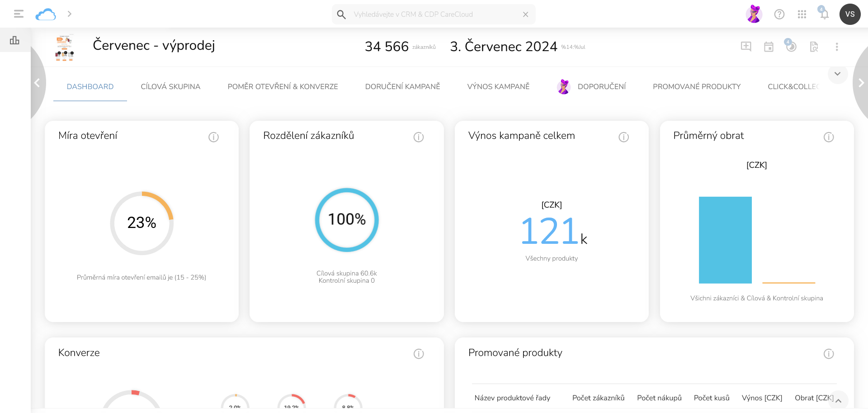This screenshot has width=868, height=413.
Task: Click the blue bar in Průměrný obrat chart
Action: (x=725, y=240)
